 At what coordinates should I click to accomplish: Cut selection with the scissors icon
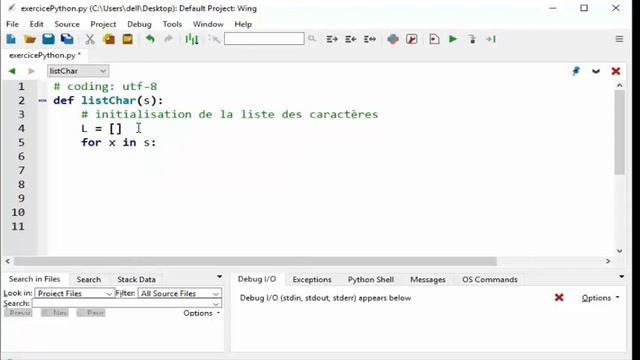coord(90,39)
